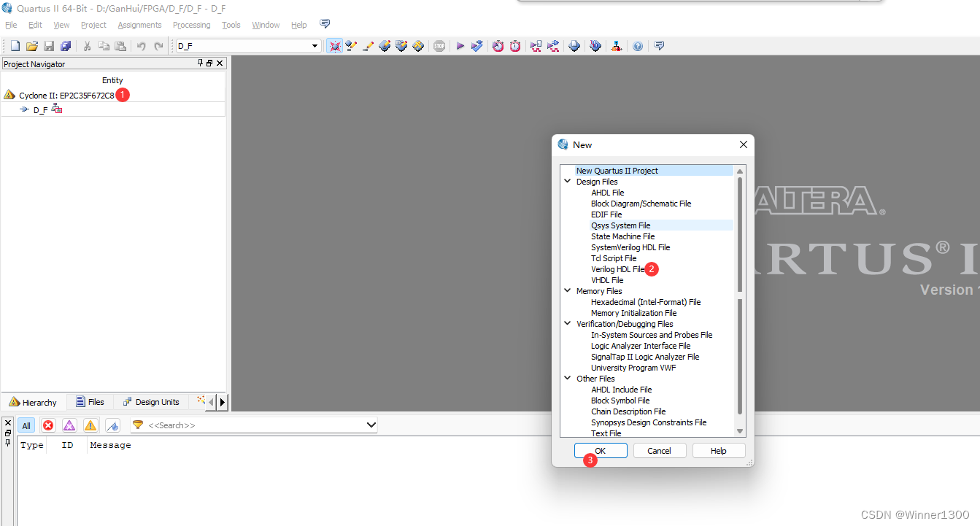Open the Tools menu
The image size is (980, 526).
point(231,25)
